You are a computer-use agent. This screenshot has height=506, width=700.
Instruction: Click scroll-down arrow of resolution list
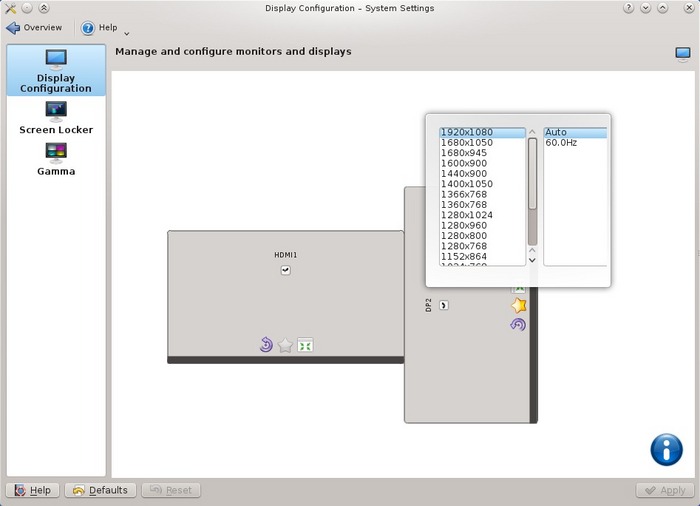click(532, 260)
